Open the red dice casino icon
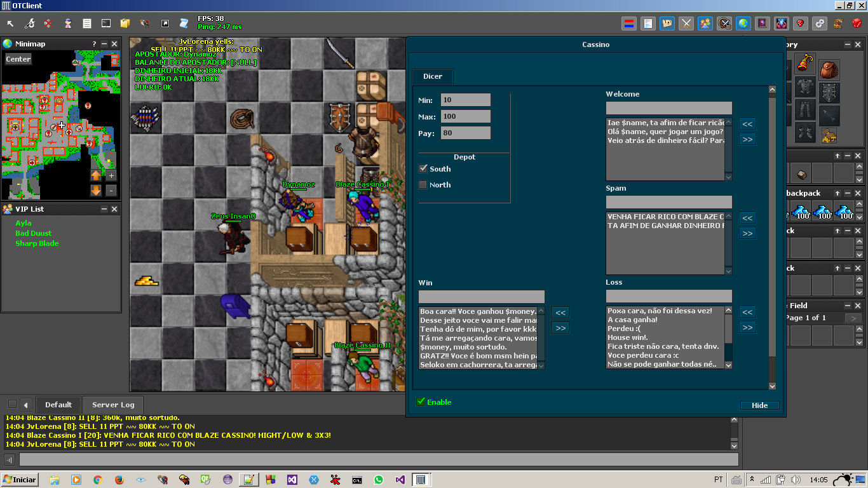 [857, 24]
